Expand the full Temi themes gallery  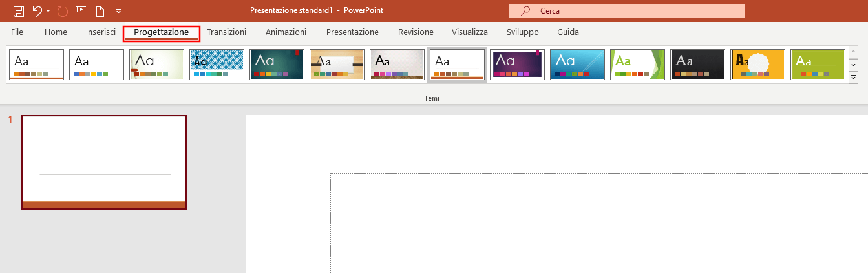point(853,77)
